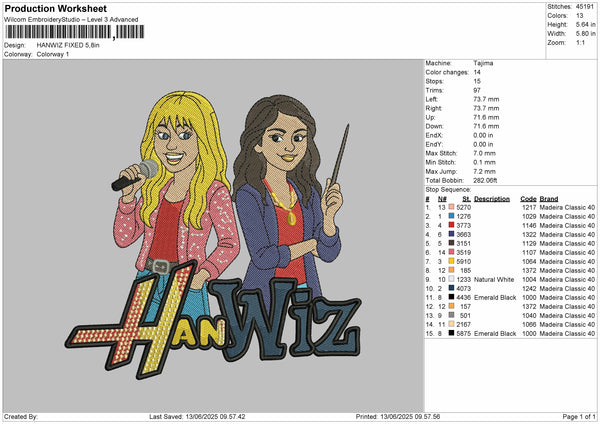Click the "Page 1 of 1" footer text
This screenshot has height=424, width=600.
[x=579, y=416]
